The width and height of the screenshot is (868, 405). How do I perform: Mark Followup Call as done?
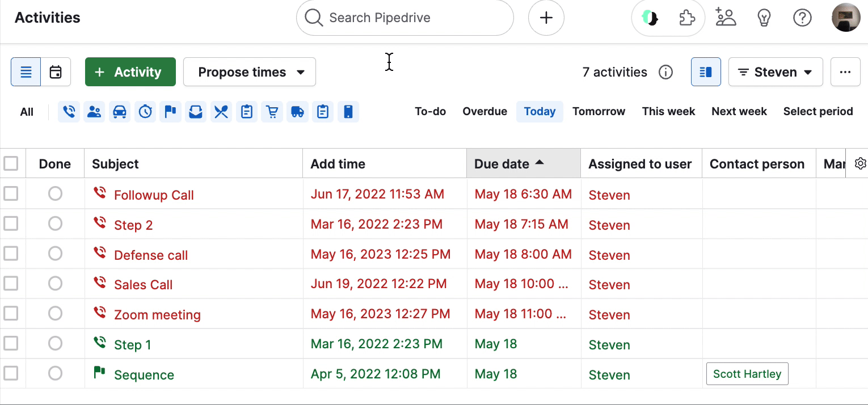click(x=55, y=193)
